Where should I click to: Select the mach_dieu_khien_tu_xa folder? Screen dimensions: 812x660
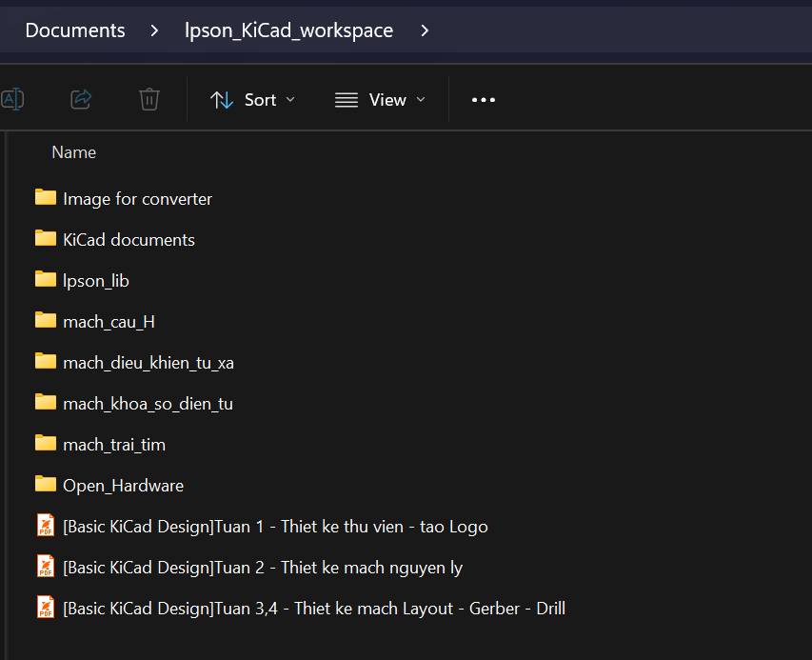pyautogui.click(x=148, y=363)
